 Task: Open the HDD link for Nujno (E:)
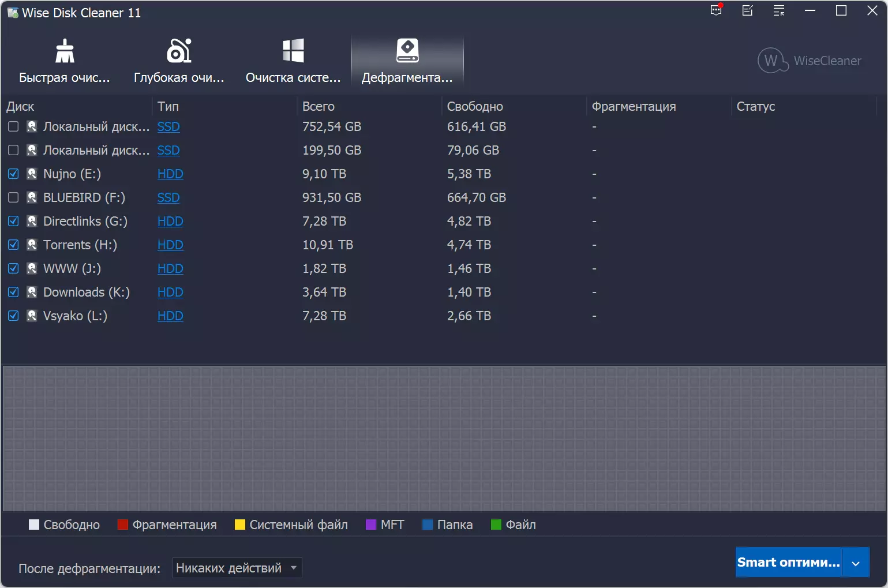coord(170,174)
